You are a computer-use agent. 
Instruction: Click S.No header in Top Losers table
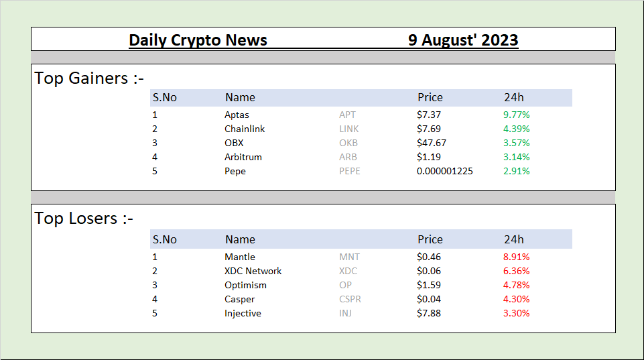pos(164,239)
